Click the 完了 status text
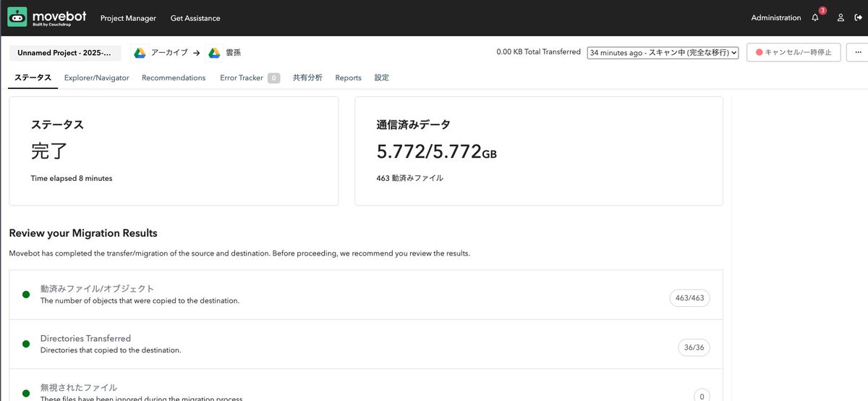The width and height of the screenshot is (868, 401). [50, 151]
